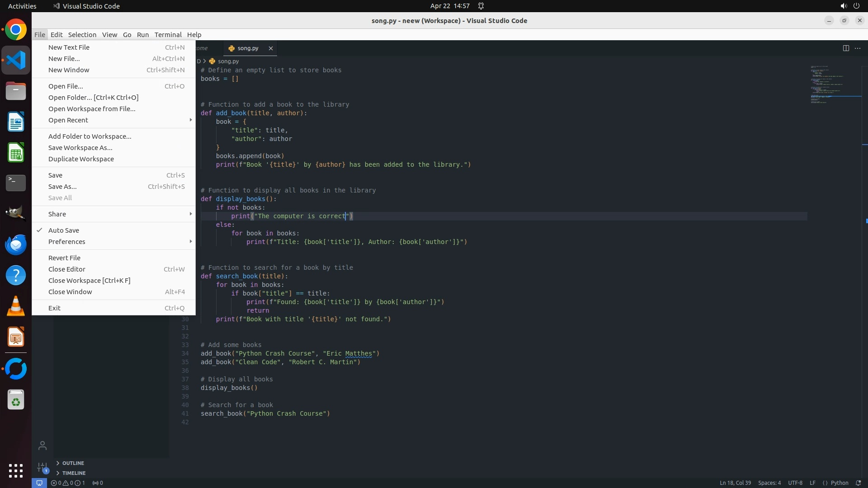Click the forwarded ports status indicator
868x488 pixels.
[98, 483]
